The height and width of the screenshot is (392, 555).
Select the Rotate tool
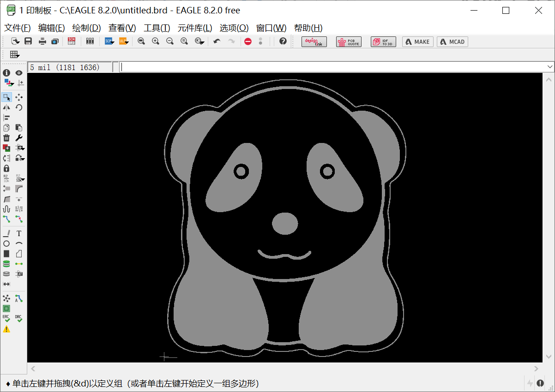coord(19,107)
